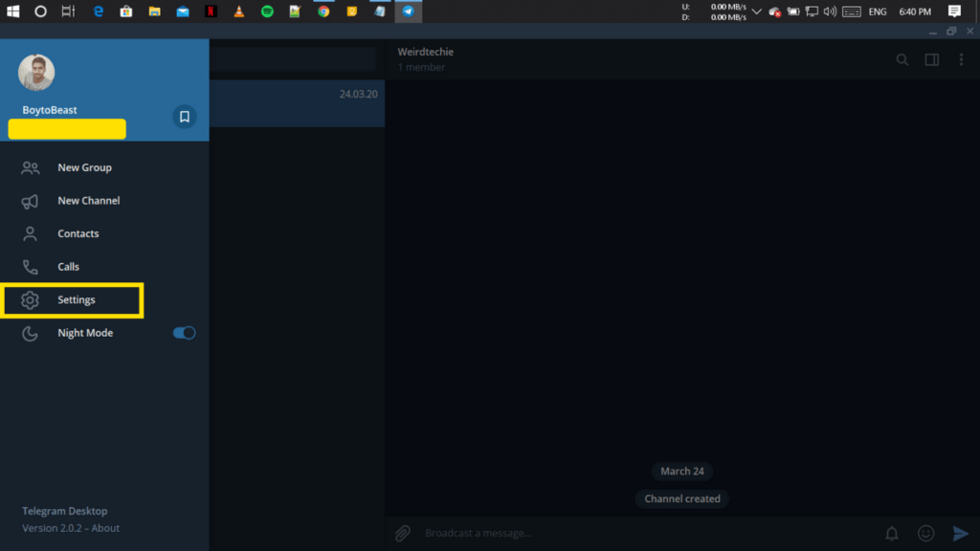980x551 pixels.
Task: Open the Mail app taskbar icon
Action: [x=183, y=11]
